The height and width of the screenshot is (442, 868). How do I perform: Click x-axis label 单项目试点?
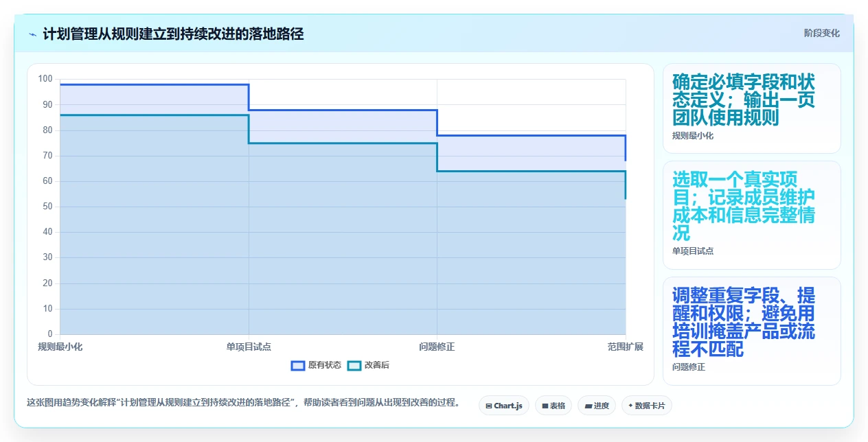point(249,347)
